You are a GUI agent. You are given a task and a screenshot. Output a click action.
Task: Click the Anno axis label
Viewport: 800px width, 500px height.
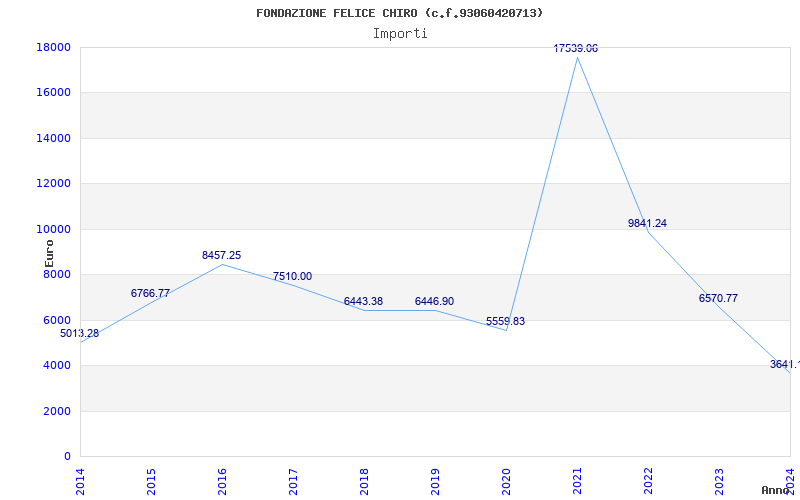click(776, 490)
